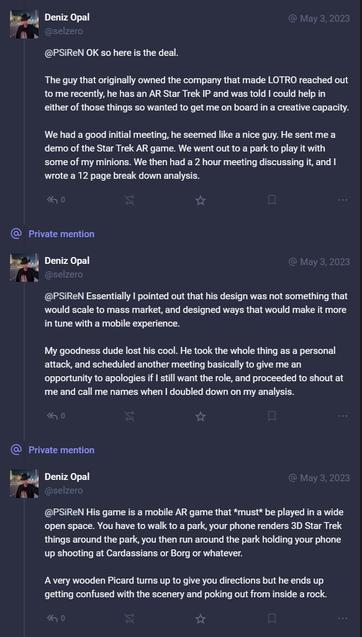Reply to the post about mass market design
This screenshot has height=637, width=362.
[56, 416]
